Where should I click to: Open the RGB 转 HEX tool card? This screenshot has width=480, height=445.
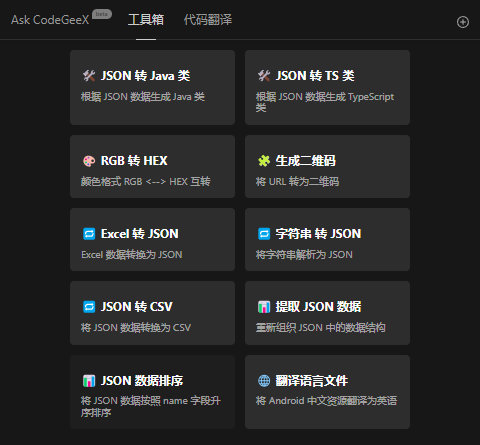152,166
